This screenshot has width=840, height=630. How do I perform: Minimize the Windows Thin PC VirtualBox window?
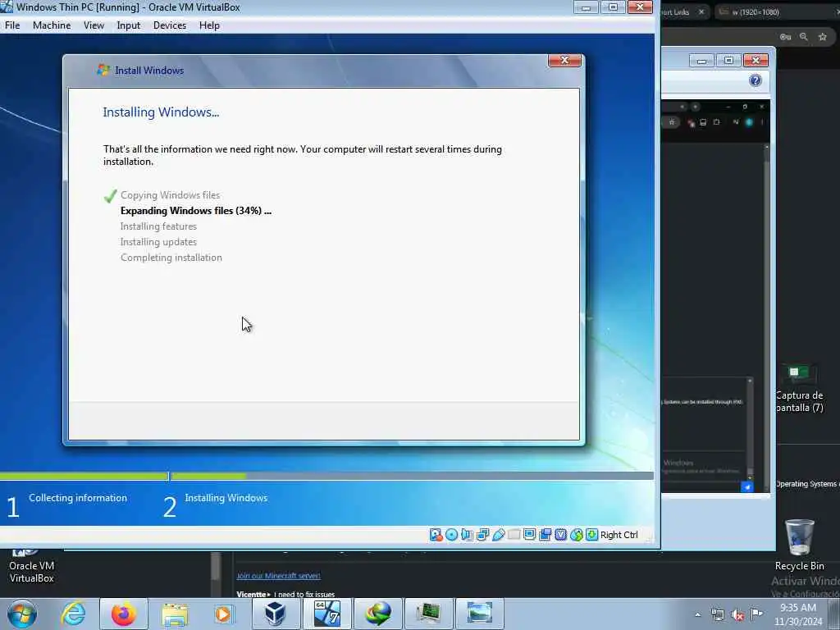point(586,7)
